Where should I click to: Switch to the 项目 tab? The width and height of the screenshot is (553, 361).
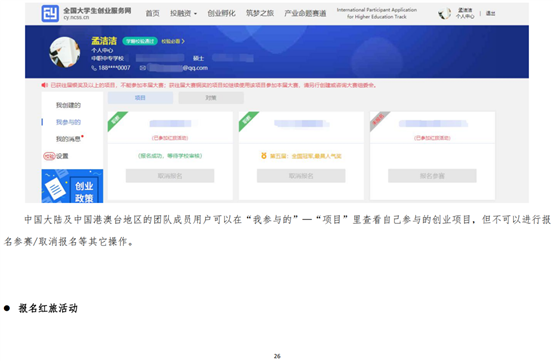click(x=140, y=98)
